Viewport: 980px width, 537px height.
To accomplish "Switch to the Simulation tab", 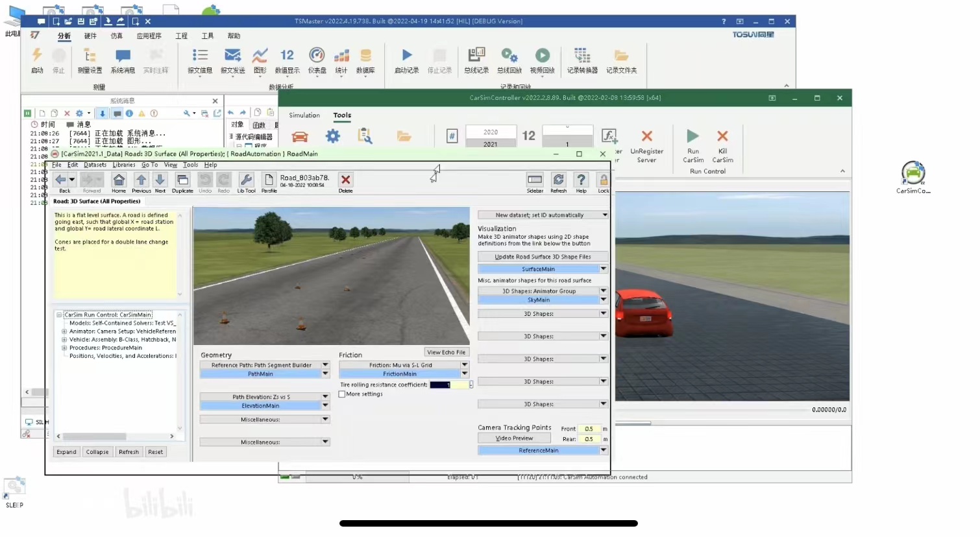I will pyautogui.click(x=304, y=115).
